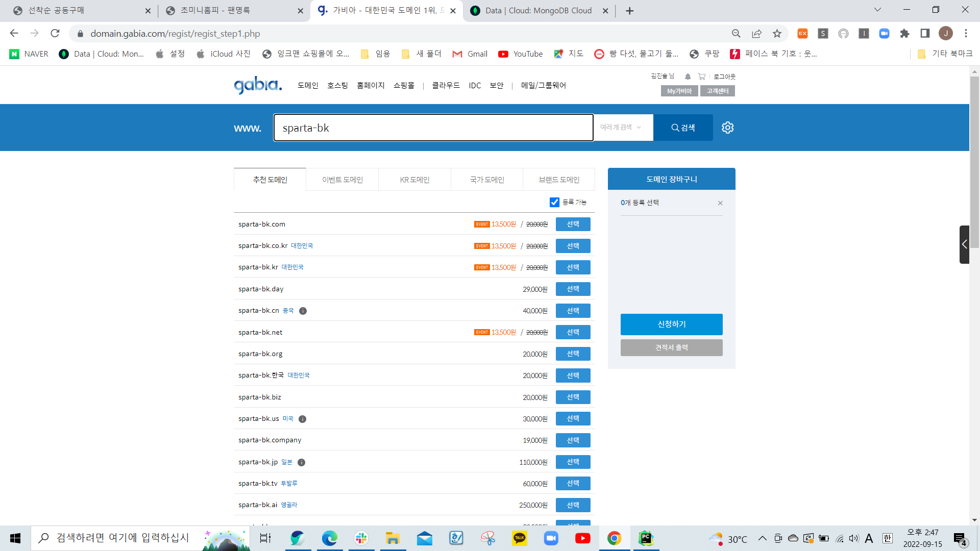Open PyCharm from the taskbar
This screenshot has width=980, height=551.
point(646,538)
